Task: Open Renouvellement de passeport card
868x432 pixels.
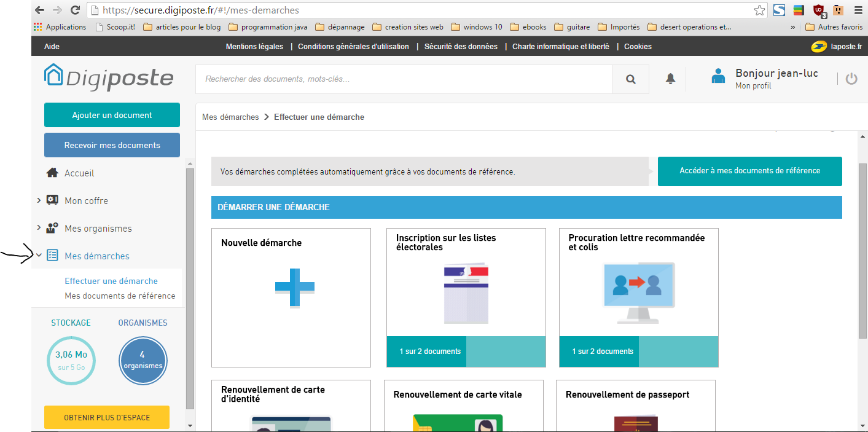Action: click(x=636, y=406)
